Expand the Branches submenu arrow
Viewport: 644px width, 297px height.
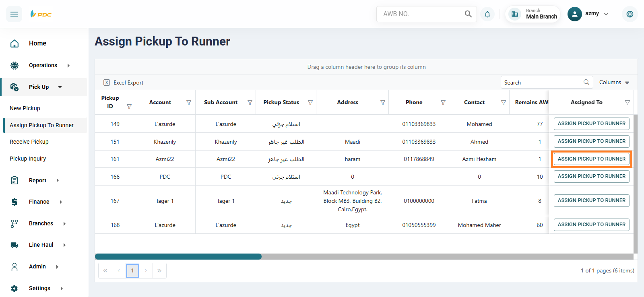pos(64,224)
